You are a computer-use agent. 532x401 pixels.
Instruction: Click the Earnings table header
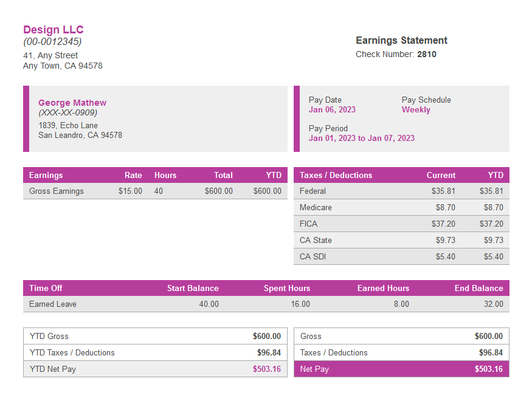click(45, 175)
